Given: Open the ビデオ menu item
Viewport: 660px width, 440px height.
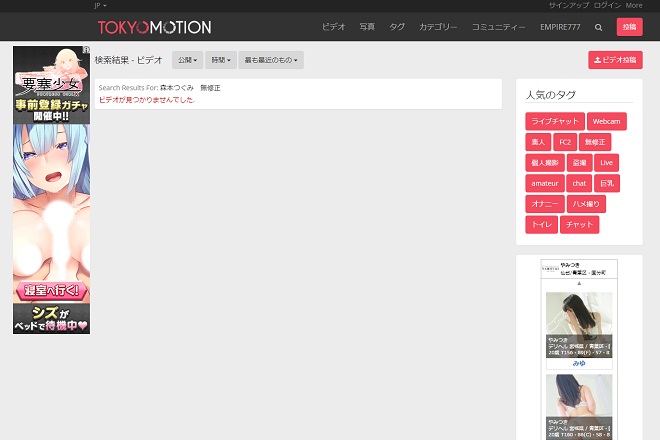Looking at the screenshot, I should pyautogui.click(x=334, y=27).
